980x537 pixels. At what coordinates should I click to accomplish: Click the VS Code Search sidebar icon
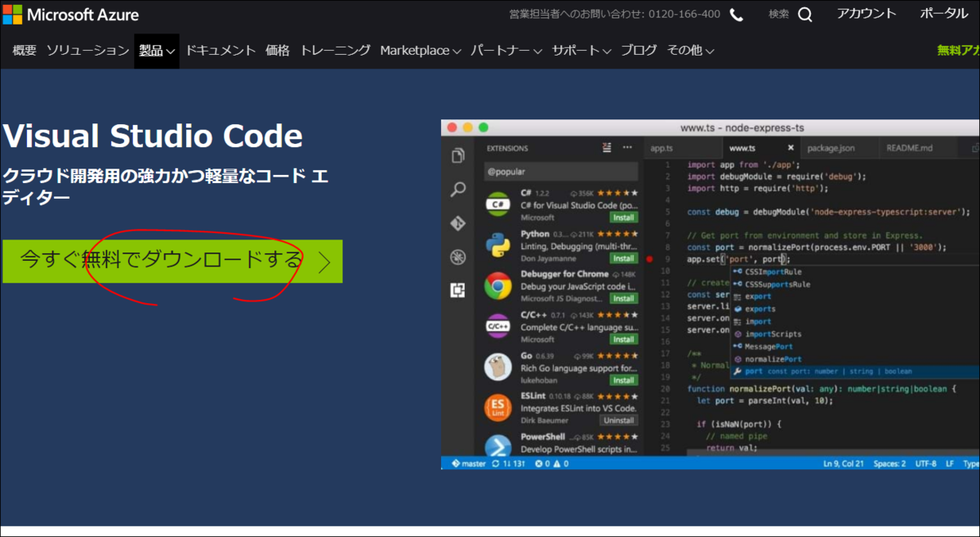point(458,190)
